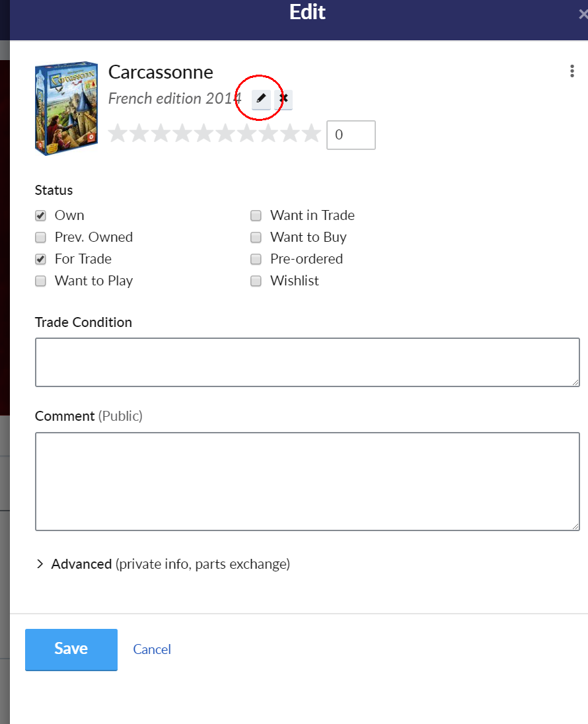Open the three-dot options menu
Screen dimensions: 588x724
tap(572, 71)
